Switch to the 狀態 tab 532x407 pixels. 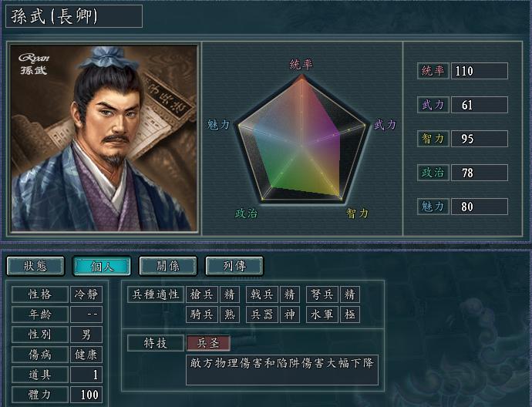coord(35,266)
